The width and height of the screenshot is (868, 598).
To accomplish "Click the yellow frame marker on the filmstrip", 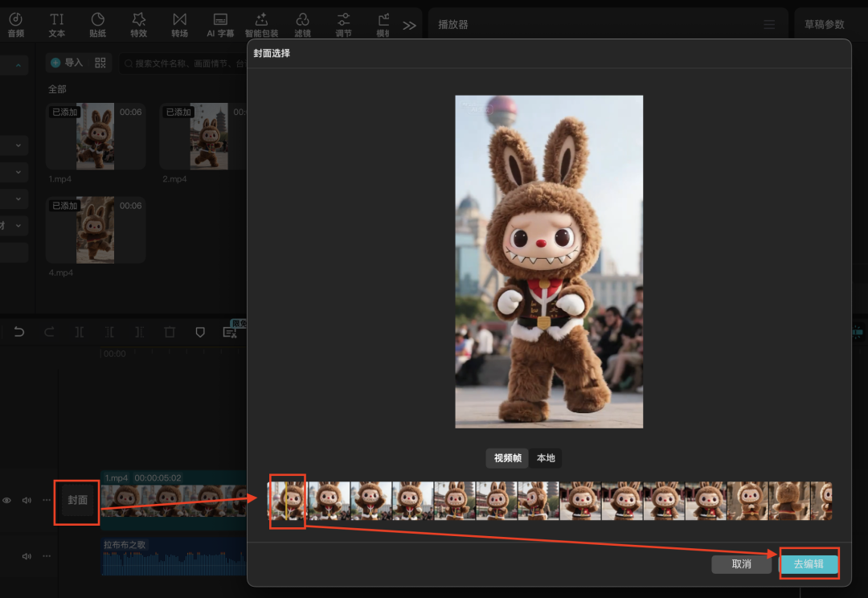I will click(x=286, y=501).
